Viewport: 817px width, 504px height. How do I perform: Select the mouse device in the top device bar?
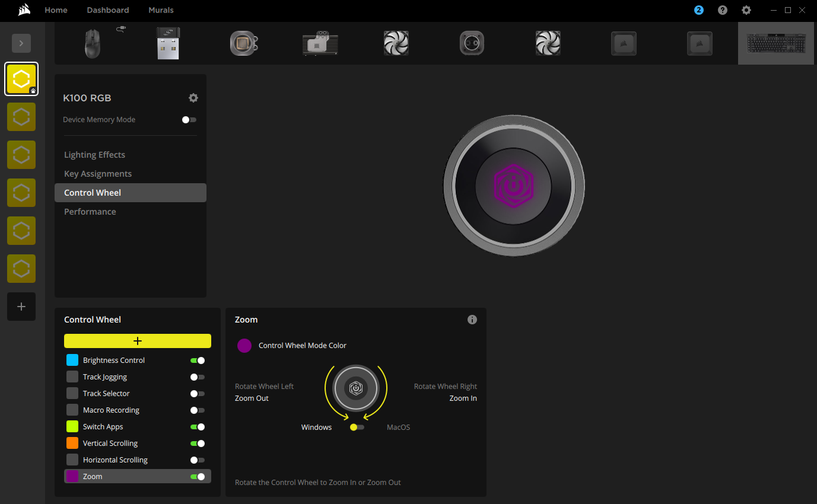92,43
